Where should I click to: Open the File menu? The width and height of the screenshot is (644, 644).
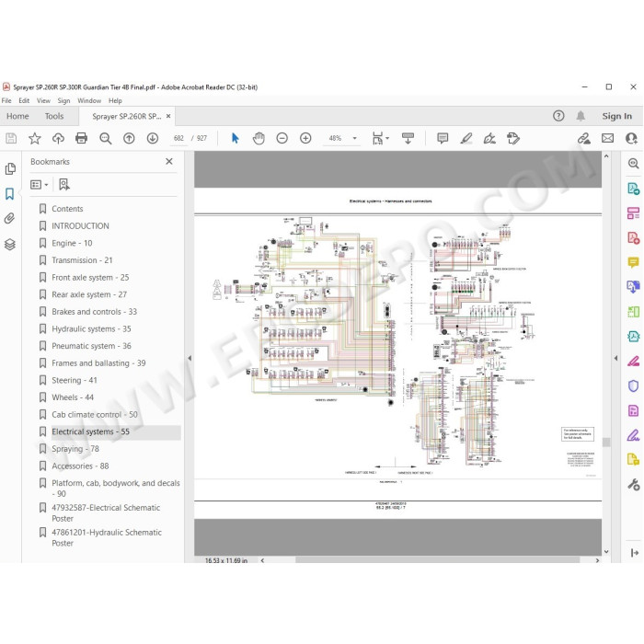(x=6, y=100)
